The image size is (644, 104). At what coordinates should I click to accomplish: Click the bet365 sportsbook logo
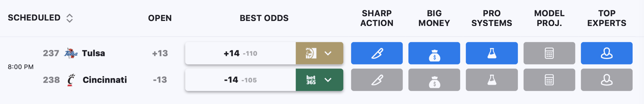click(x=311, y=80)
